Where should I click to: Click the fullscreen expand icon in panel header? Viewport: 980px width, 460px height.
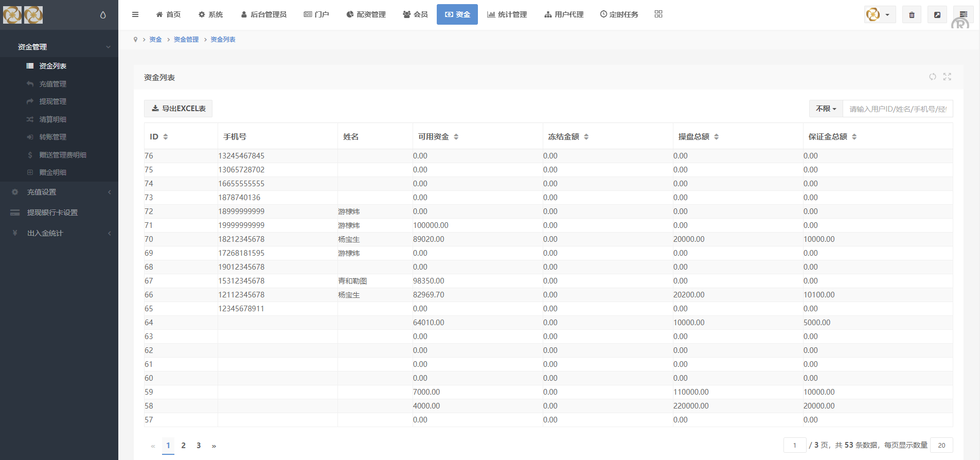pyautogui.click(x=947, y=77)
